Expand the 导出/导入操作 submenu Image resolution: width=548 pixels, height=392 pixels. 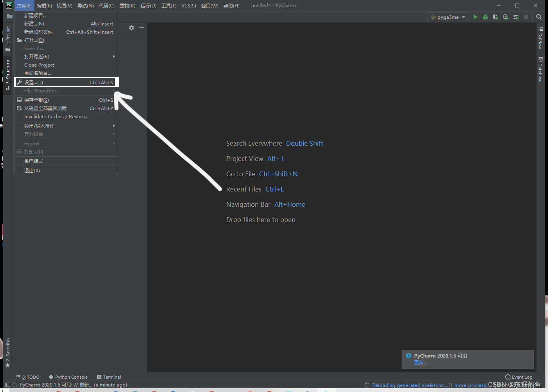pyautogui.click(x=66, y=126)
